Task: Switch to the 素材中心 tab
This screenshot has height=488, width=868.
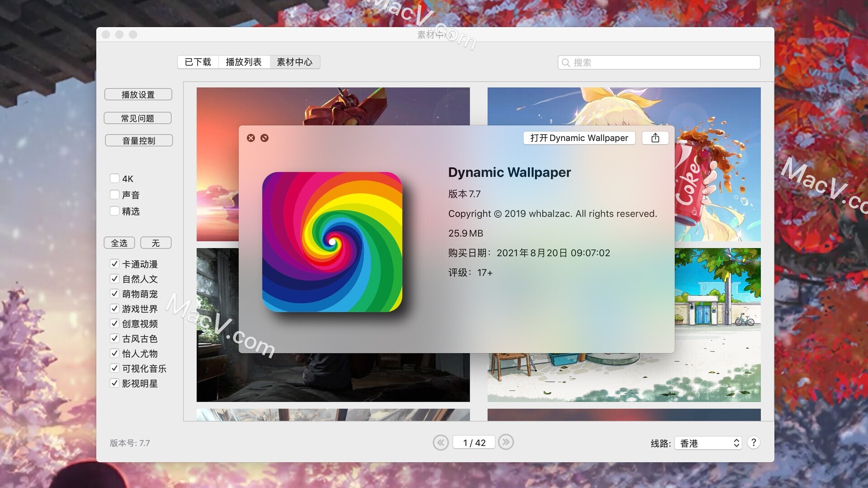Action: [x=295, y=62]
